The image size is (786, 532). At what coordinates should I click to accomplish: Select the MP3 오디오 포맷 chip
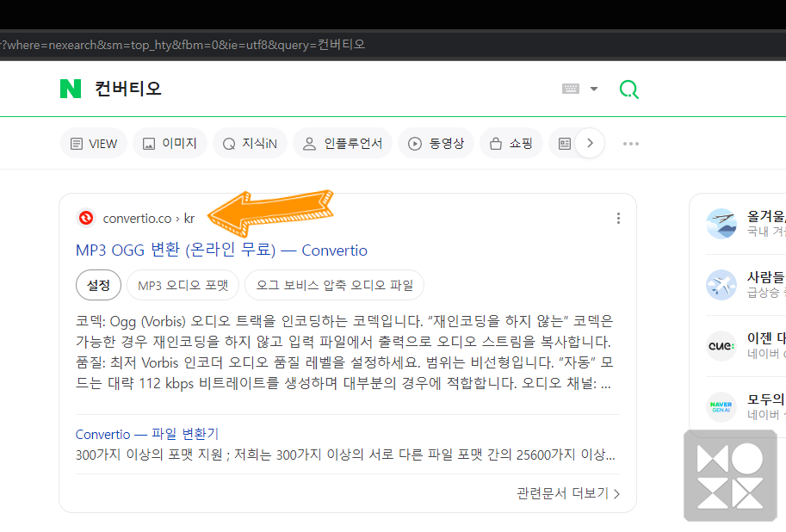click(x=183, y=285)
